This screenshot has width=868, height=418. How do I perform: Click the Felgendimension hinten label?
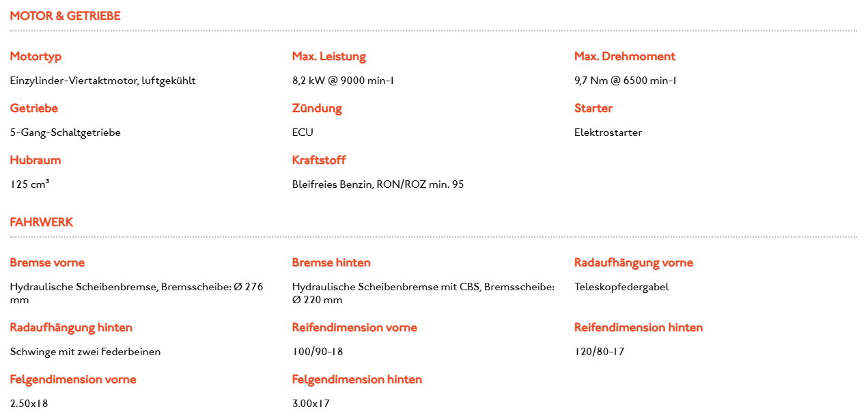[356, 379]
